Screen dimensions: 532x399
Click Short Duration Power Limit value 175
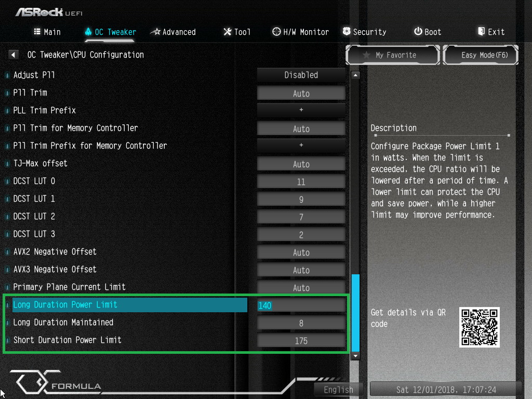pos(301,340)
